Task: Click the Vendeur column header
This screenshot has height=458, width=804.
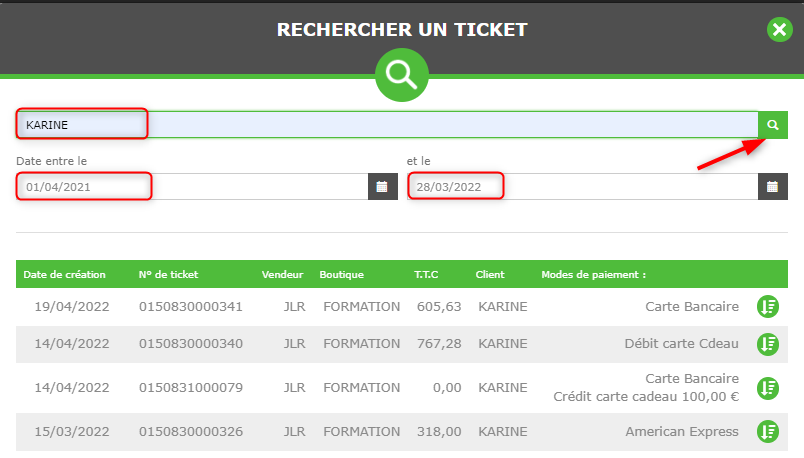Action: (283, 274)
